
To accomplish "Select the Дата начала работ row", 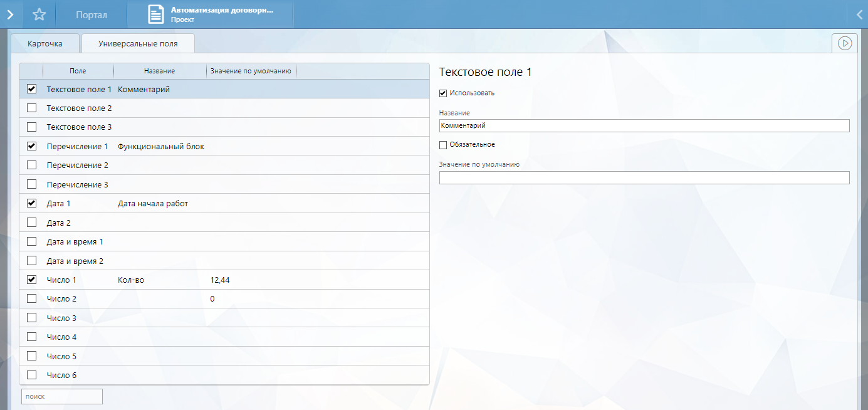I will click(153, 204).
